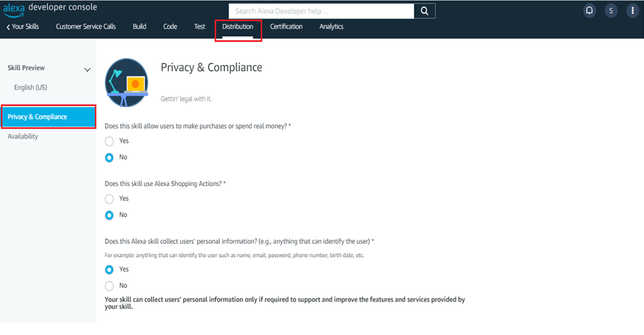This screenshot has width=644, height=335.
Task: Select No for Alexa Shopping Actions
Action: pos(110,215)
